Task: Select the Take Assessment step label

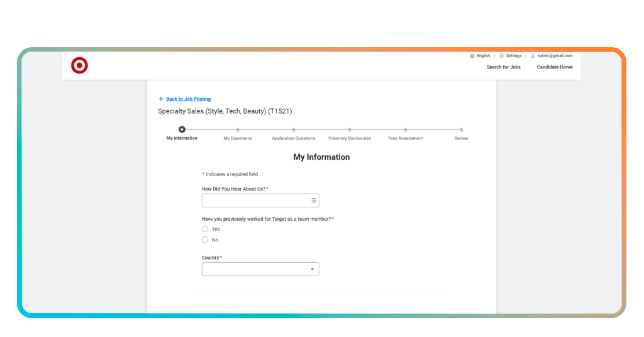Action: tap(406, 138)
